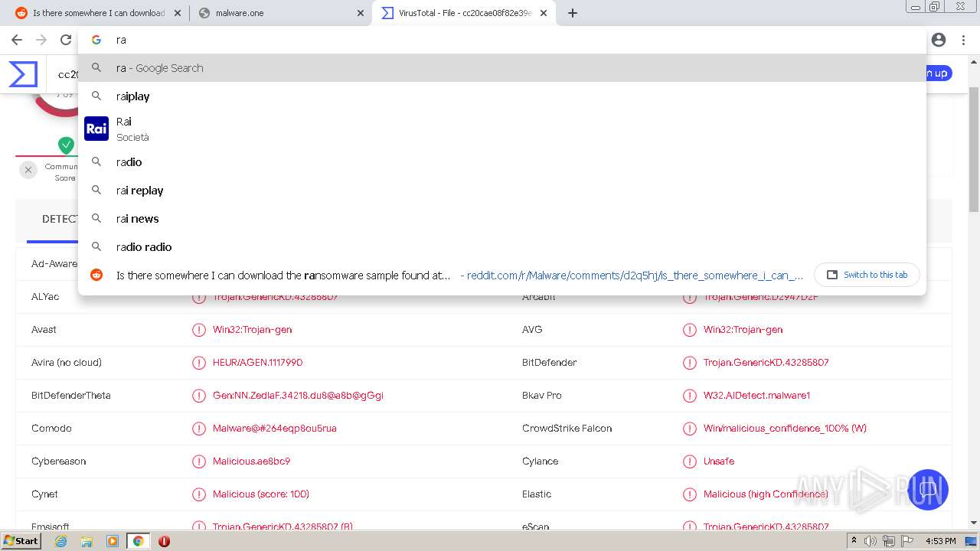The width and height of the screenshot is (980, 551).
Task: Open a new tab with the plus button
Action: point(573,13)
